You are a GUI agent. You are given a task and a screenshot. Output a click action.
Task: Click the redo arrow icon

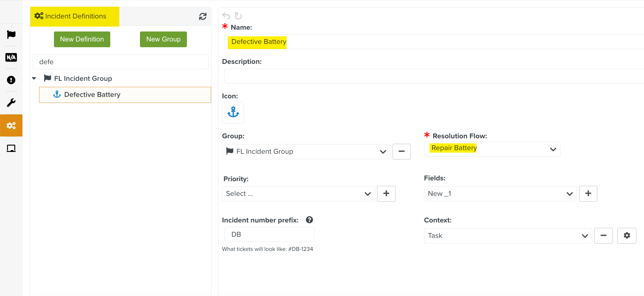click(238, 16)
